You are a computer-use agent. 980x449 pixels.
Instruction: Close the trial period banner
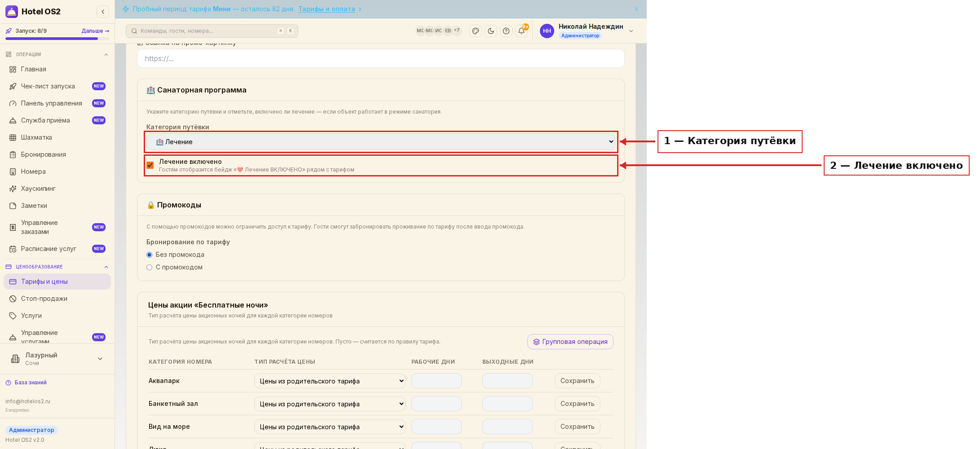636,9
